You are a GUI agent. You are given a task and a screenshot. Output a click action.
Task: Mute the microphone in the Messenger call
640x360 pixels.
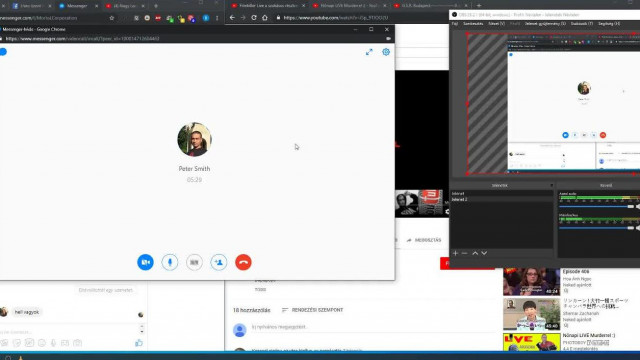pos(170,262)
